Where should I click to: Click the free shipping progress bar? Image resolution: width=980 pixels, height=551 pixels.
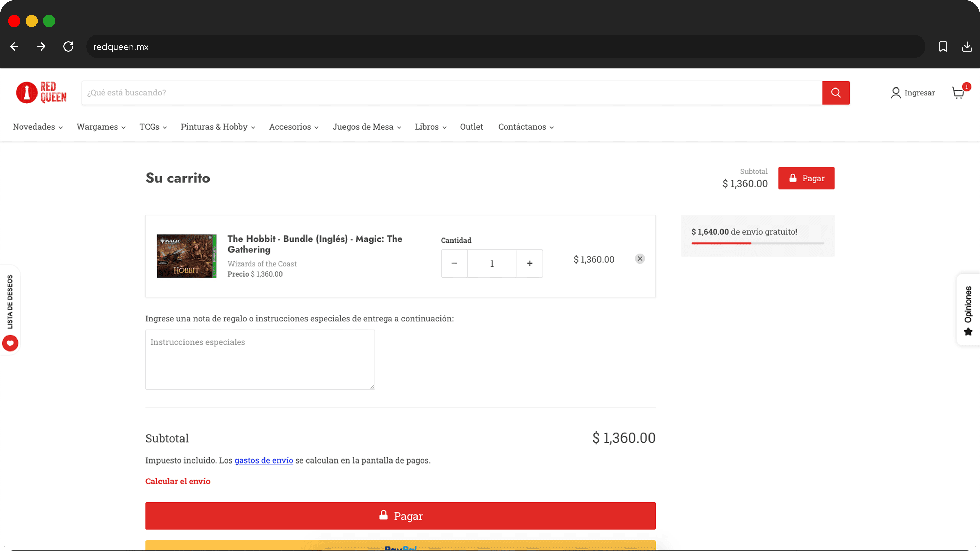(757, 243)
